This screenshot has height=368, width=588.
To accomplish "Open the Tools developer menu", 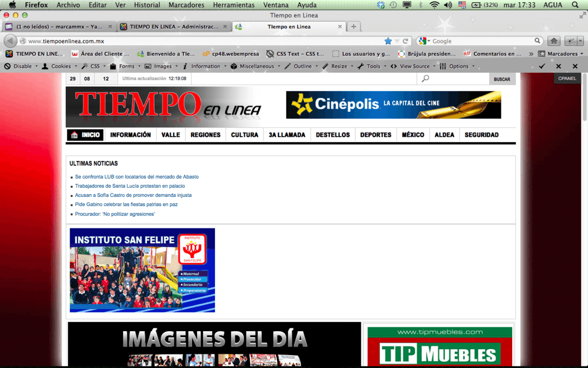I will pyautogui.click(x=372, y=66).
